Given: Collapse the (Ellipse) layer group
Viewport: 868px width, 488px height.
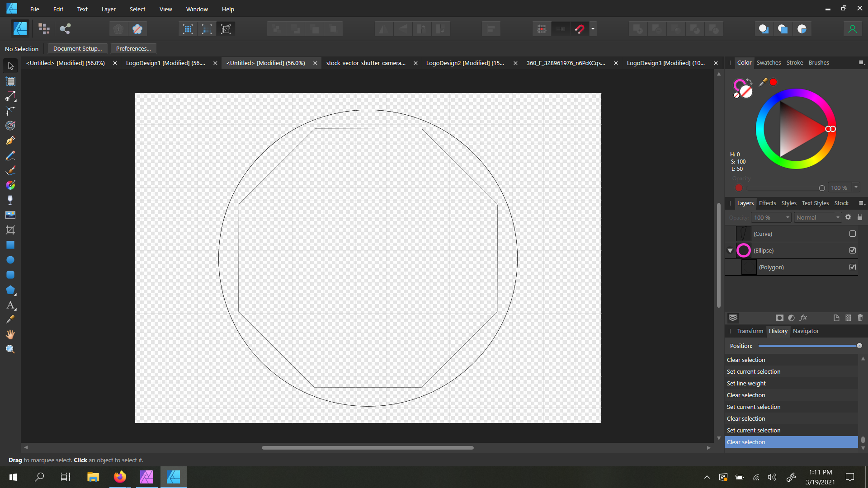Looking at the screenshot, I should click(730, 250).
